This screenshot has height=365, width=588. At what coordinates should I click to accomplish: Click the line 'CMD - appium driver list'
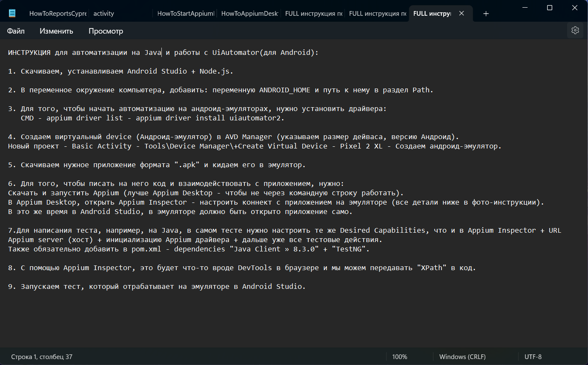pos(152,118)
